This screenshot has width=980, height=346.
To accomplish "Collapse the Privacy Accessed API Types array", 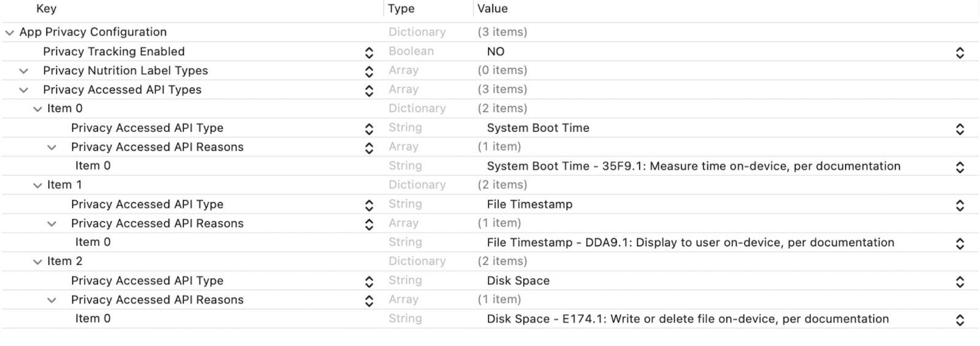I will [x=23, y=90].
